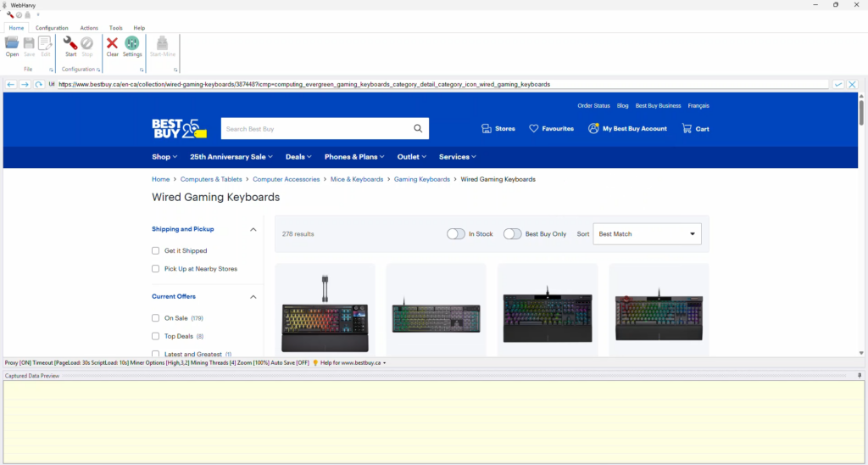Confirm URL with the checkmark button

coord(838,84)
